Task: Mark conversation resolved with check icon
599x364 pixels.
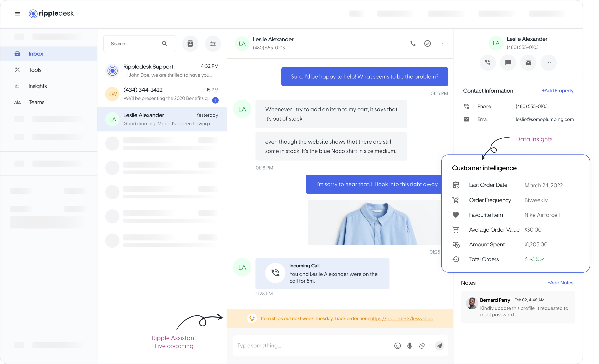Action: (x=427, y=44)
